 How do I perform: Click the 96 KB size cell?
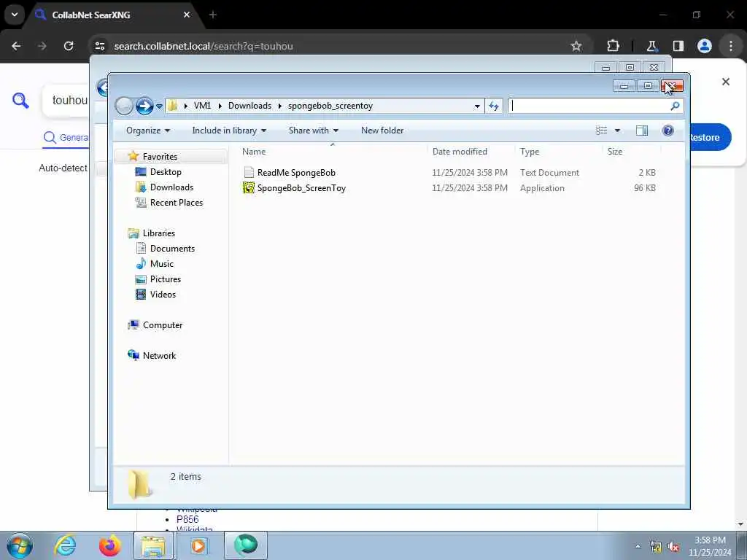(645, 188)
